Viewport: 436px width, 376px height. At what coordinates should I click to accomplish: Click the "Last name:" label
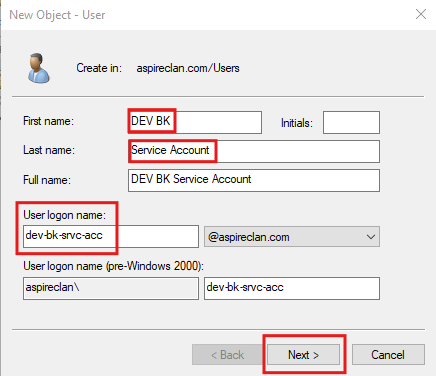pos(49,150)
